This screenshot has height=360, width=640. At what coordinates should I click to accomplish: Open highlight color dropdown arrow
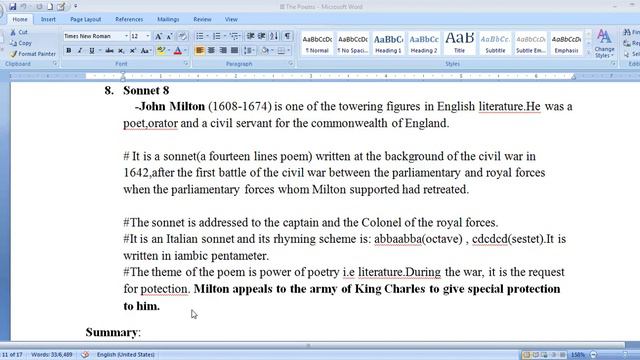[169, 51]
